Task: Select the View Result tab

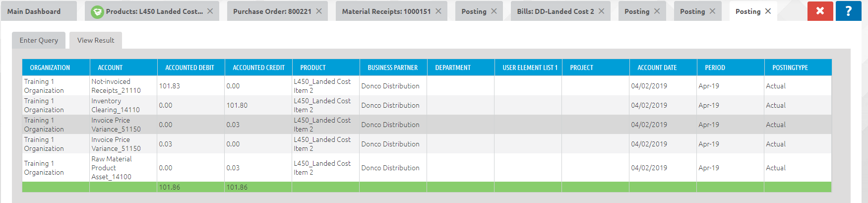Action: coord(96,40)
